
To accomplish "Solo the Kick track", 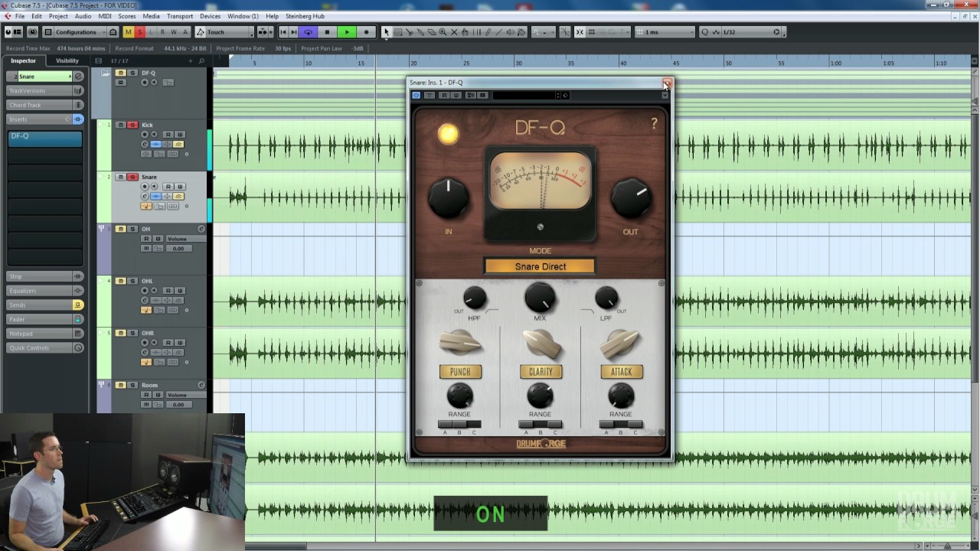I will (x=132, y=125).
